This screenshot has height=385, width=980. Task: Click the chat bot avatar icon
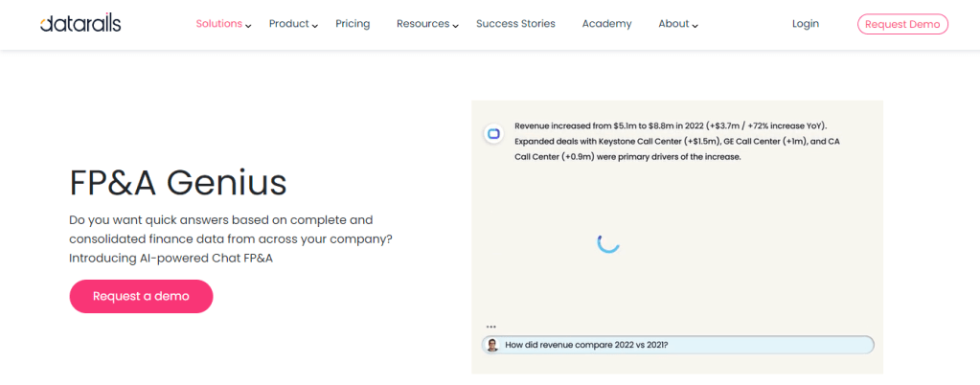point(493,134)
